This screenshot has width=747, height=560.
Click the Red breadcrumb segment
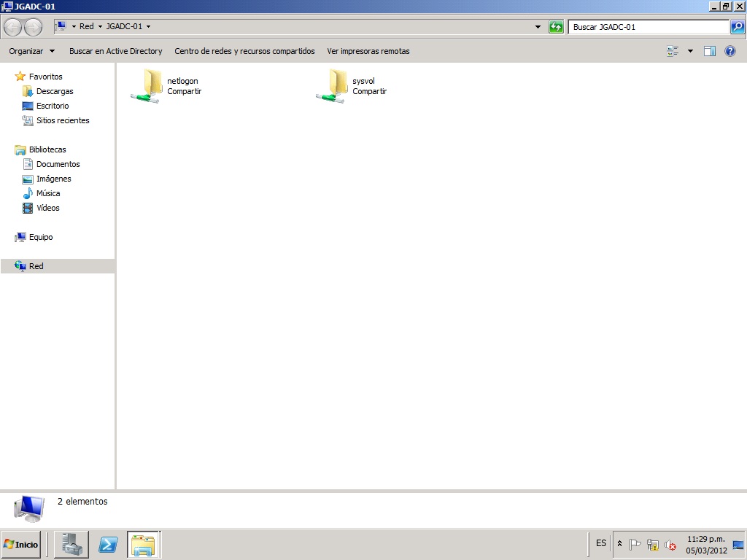click(87, 27)
